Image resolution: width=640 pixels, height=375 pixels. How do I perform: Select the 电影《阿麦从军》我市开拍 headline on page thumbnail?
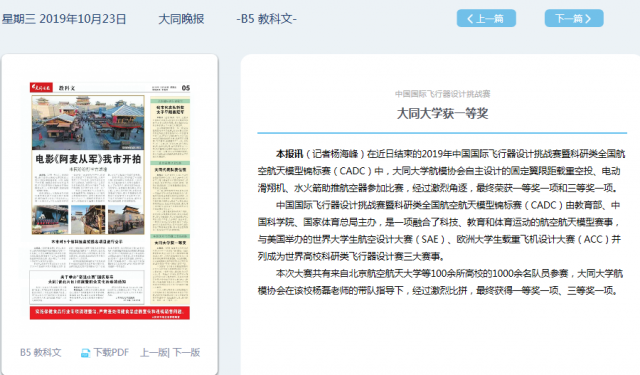point(88,159)
